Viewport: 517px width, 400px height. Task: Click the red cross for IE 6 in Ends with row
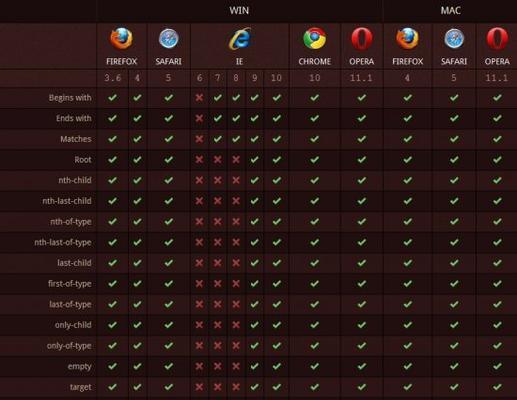pyautogui.click(x=199, y=118)
